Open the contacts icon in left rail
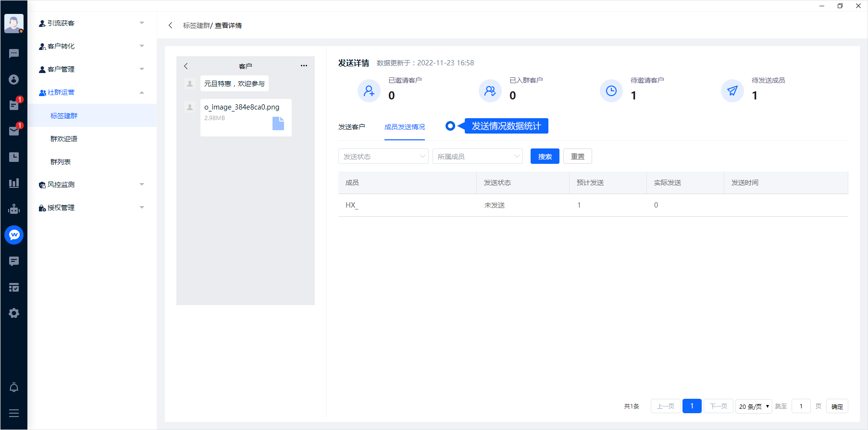 (14, 79)
